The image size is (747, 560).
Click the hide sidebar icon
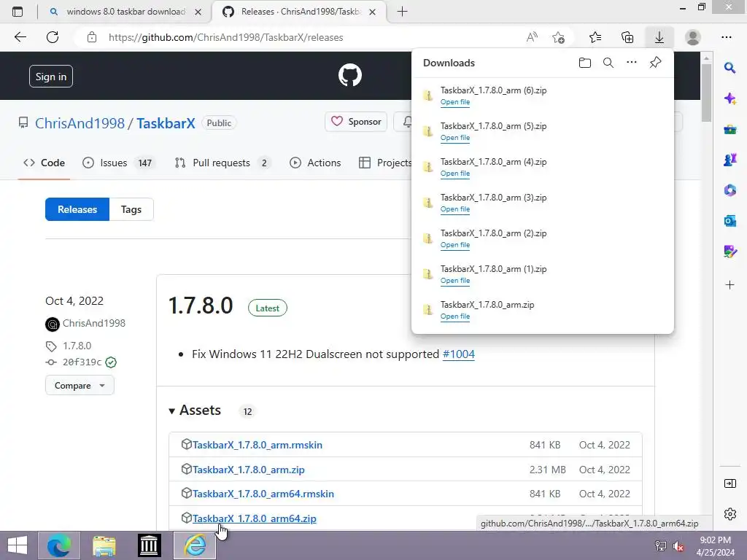pyautogui.click(x=729, y=484)
